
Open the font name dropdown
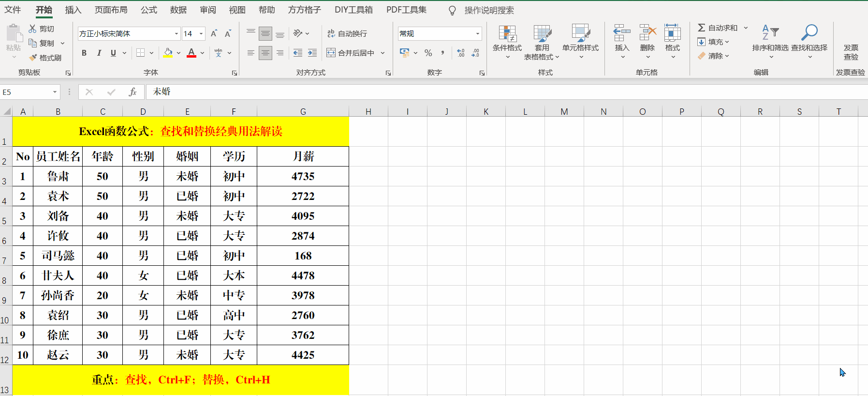(x=176, y=33)
